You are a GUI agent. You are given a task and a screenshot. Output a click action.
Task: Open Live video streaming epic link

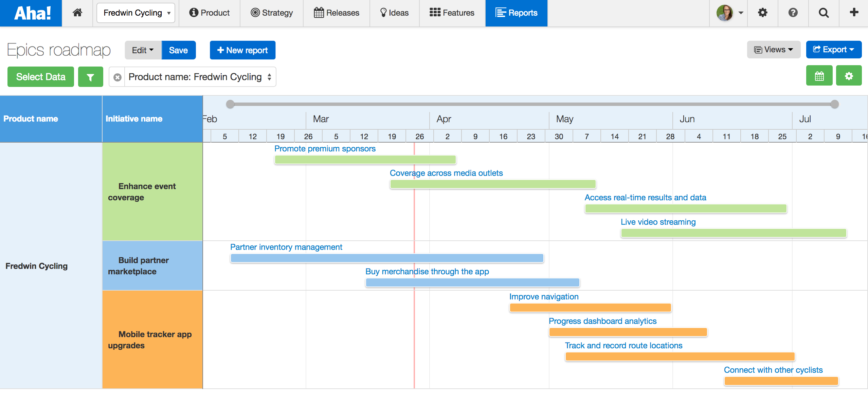[x=658, y=222]
